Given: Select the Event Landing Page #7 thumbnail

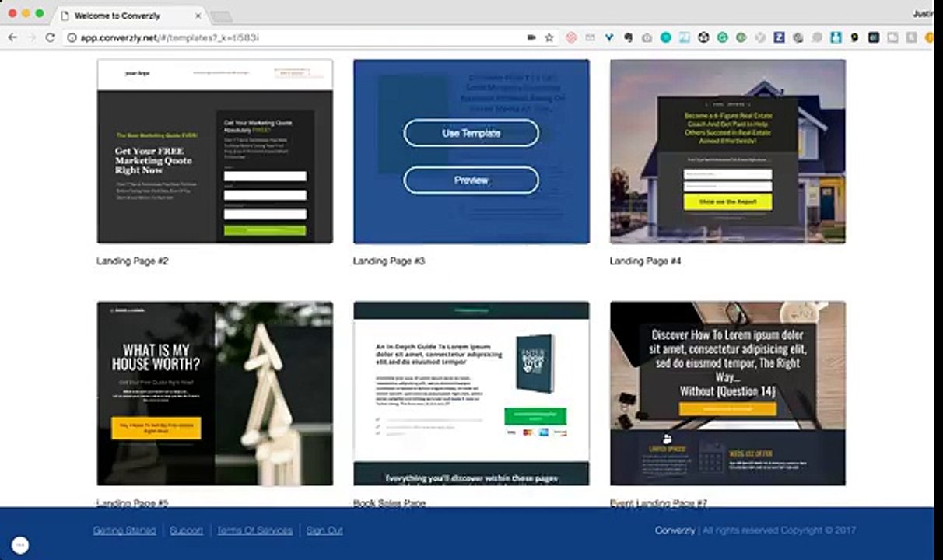Looking at the screenshot, I should click(727, 394).
